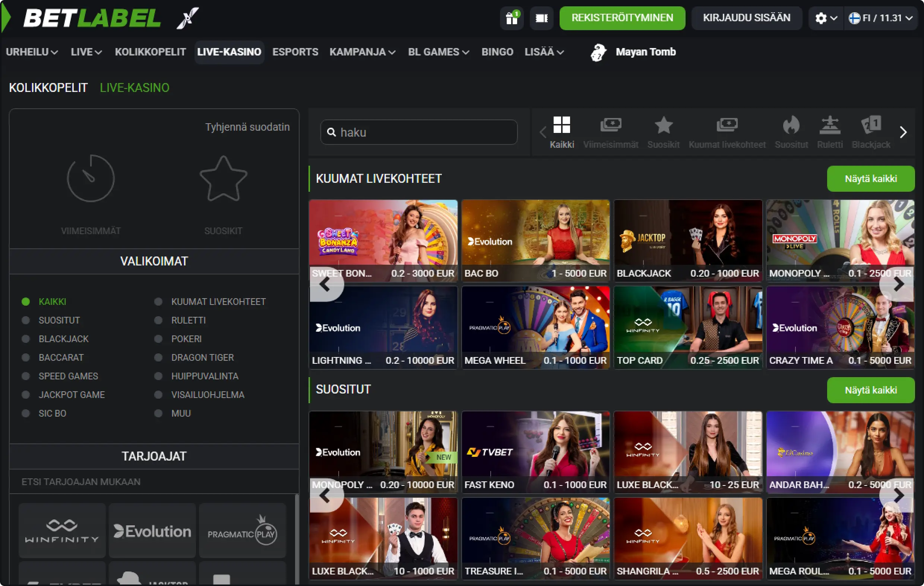Select the Sic Bo filter radio

tap(26, 413)
